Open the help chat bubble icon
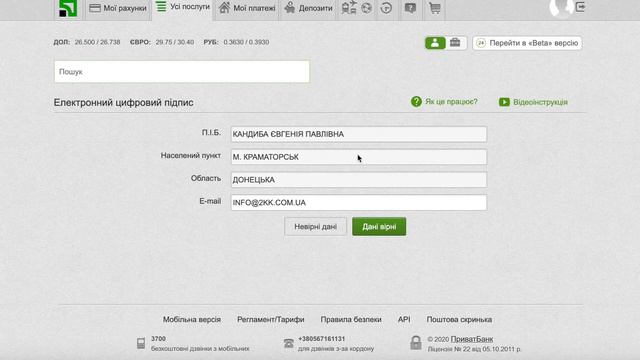 (x=410, y=8)
